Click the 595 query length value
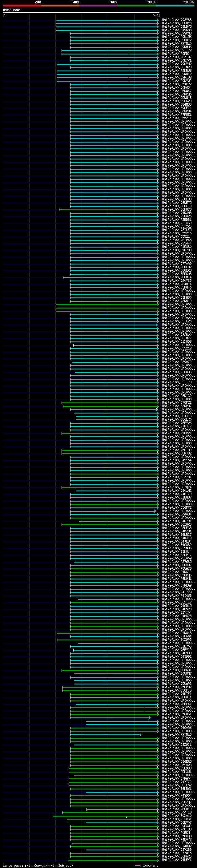 tap(155, 15)
